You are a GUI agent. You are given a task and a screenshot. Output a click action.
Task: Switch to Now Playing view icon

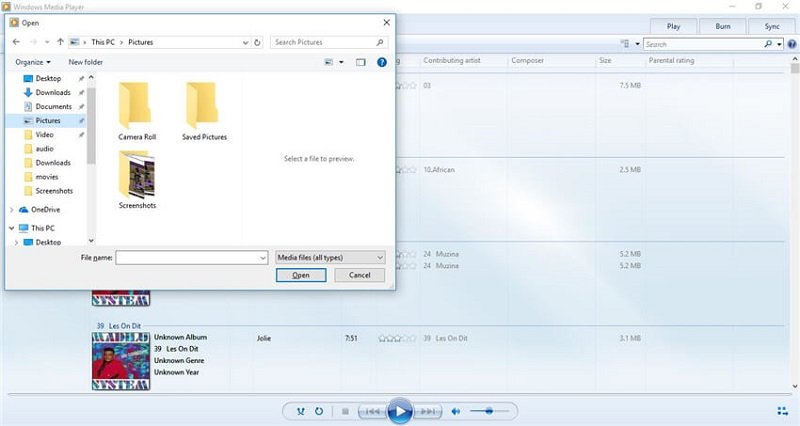point(782,411)
